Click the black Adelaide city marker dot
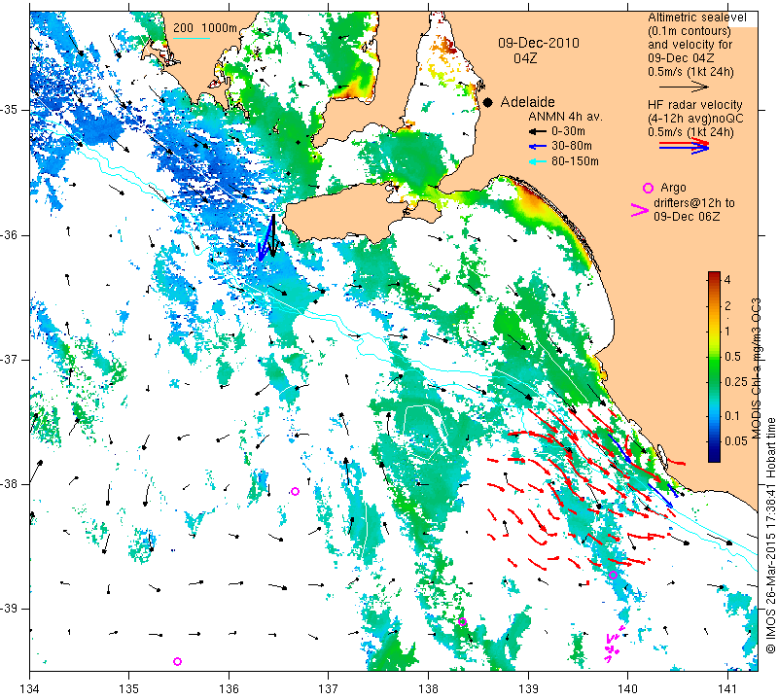778x700 pixels. (488, 102)
